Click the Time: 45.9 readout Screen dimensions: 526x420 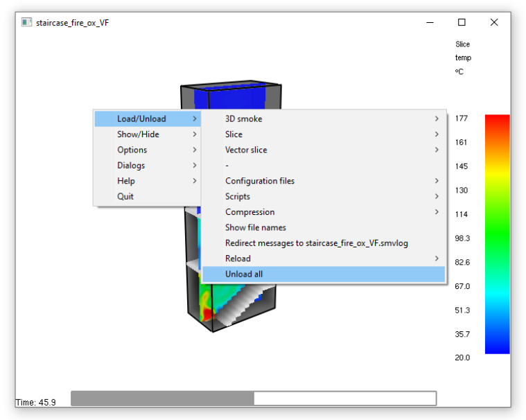point(35,402)
